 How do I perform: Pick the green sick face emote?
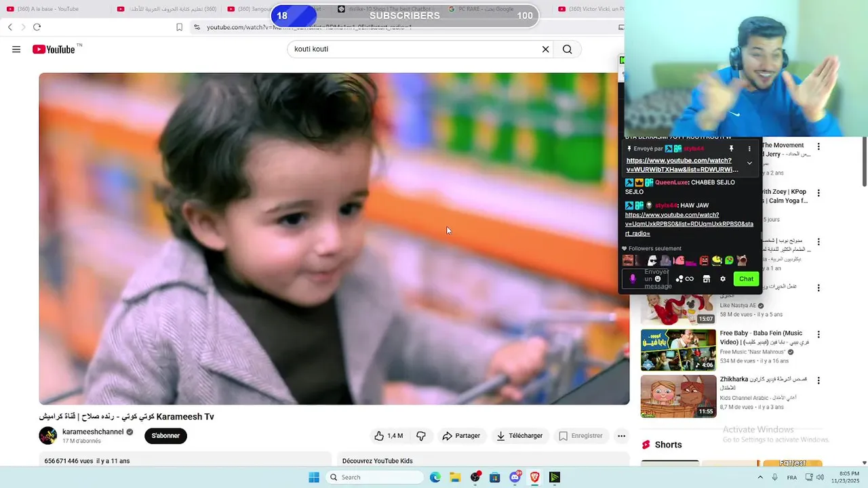pos(729,260)
